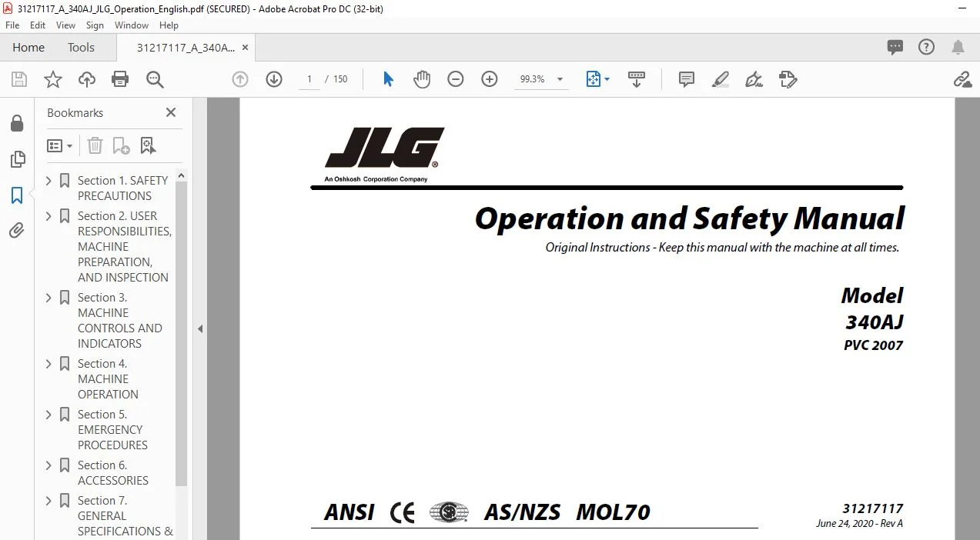The height and width of the screenshot is (540, 980).
Task: Open Section 6. ACCESSORIES bookmark
Action: [x=113, y=472]
